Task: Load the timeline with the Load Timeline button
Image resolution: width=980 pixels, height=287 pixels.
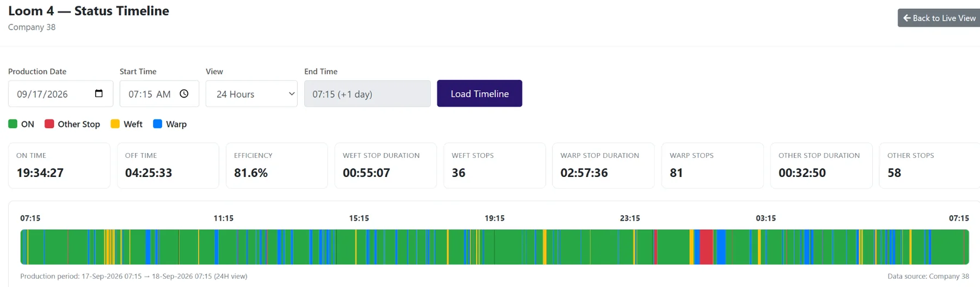Action: click(480, 94)
